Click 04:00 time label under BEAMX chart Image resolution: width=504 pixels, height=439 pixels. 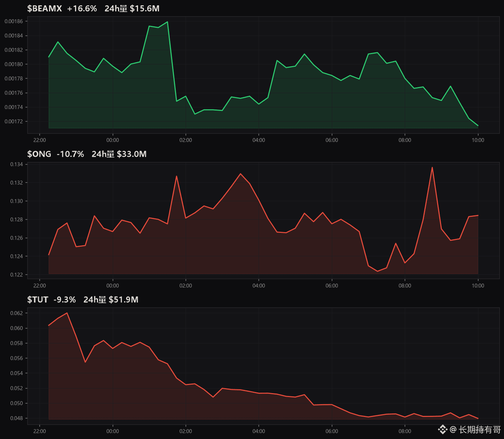click(x=259, y=140)
